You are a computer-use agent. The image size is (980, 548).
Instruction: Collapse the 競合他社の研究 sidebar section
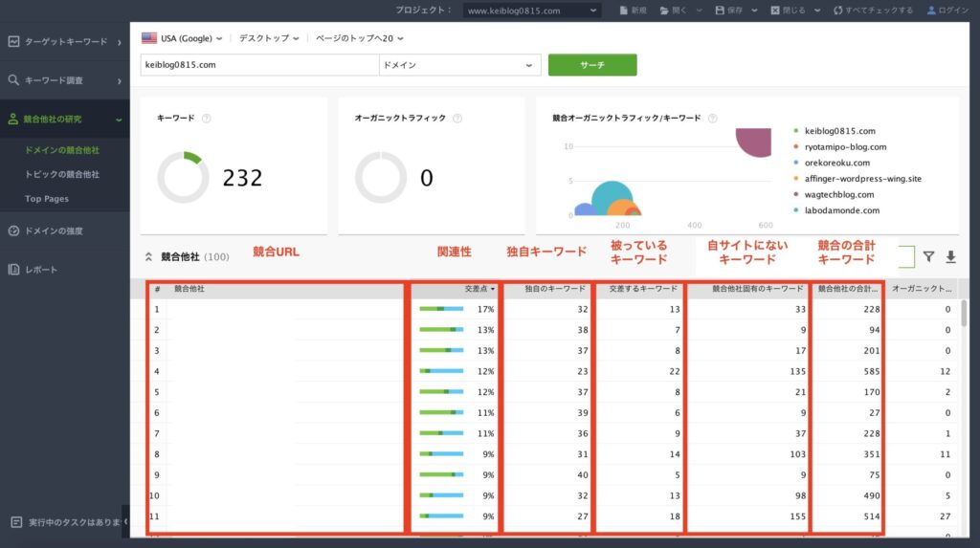65,120
